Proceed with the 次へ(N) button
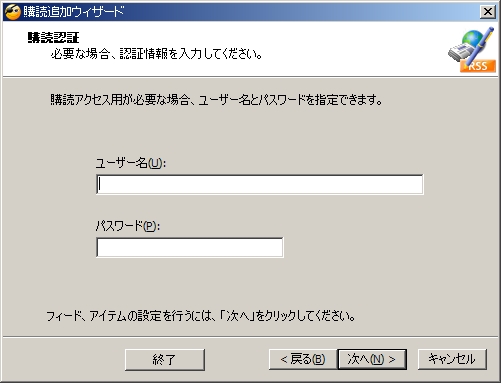The height and width of the screenshot is (383, 501). coord(372,359)
